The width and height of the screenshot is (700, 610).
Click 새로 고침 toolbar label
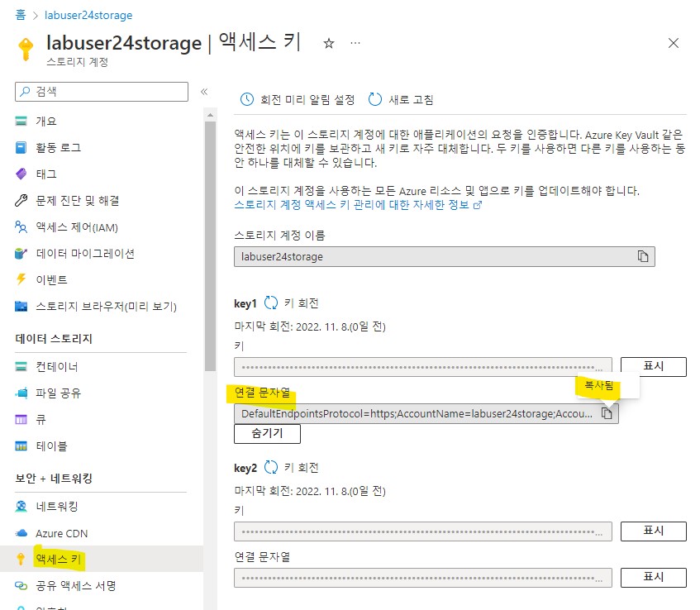tap(412, 99)
